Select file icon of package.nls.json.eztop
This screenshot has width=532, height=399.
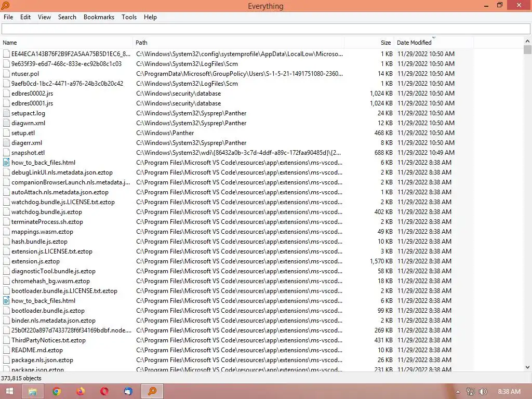point(6,360)
